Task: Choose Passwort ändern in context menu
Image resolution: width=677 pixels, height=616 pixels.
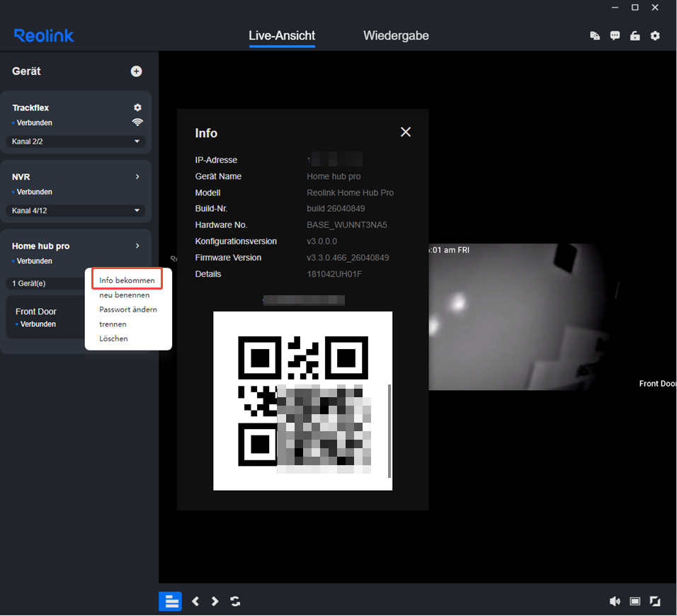Action: (127, 309)
